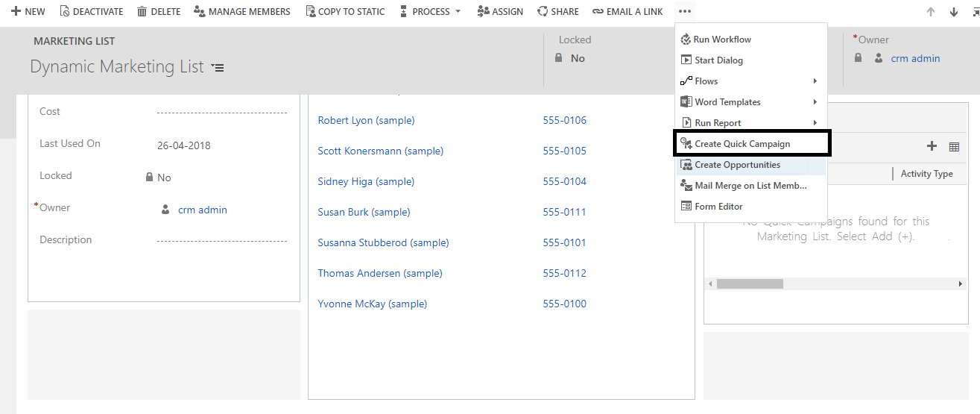The image size is (980, 414).
Task: Click the Cost field value
Action: click(221, 112)
